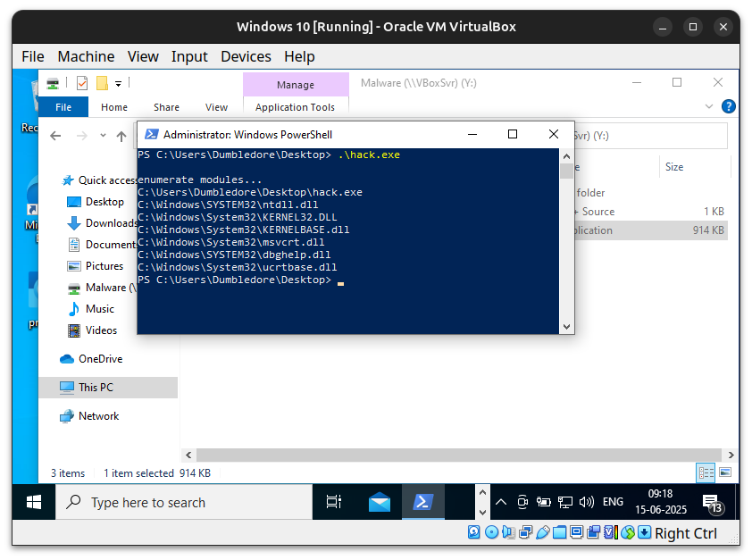Image resolution: width=752 pixels, height=560 pixels.
Task: Click the Explorer horizontal scrollbar right arrow
Action: tap(731, 455)
